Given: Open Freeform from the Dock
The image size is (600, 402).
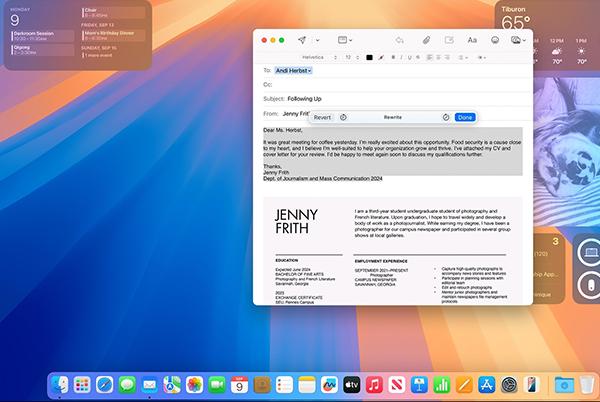Looking at the screenshot, I should click(329, 385).
